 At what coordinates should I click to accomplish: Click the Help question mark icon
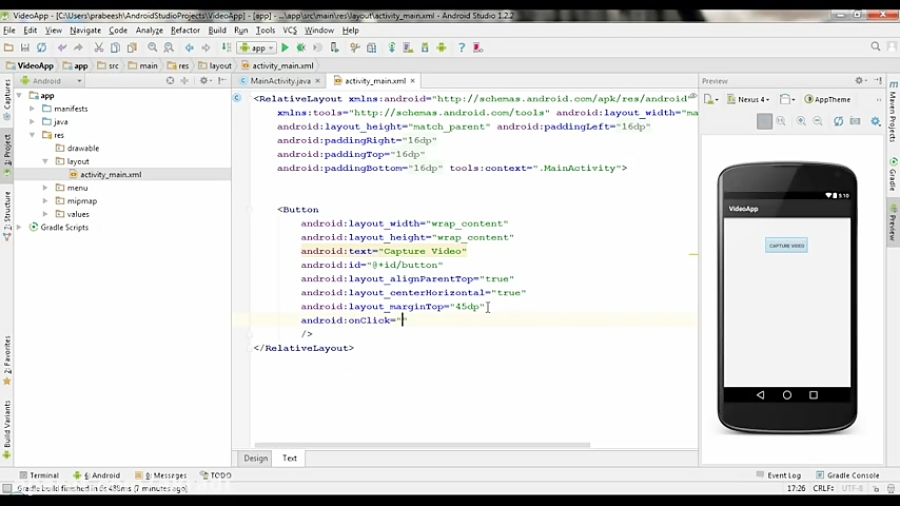pyautogui.click(x=461, y=48)
